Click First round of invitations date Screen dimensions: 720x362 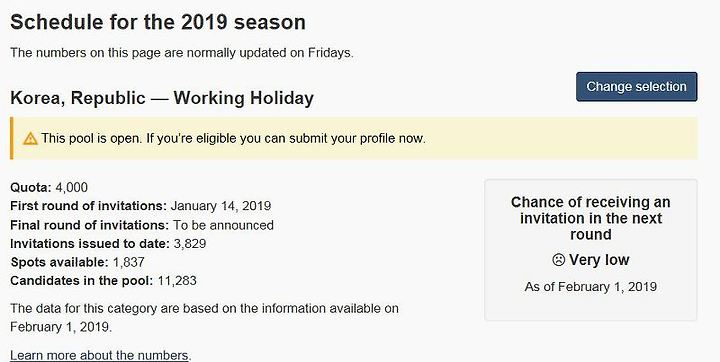[x=221, y=206]
